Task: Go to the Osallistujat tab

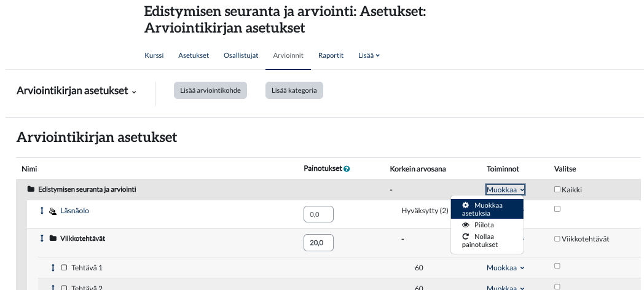Action: tap(241, 55)
